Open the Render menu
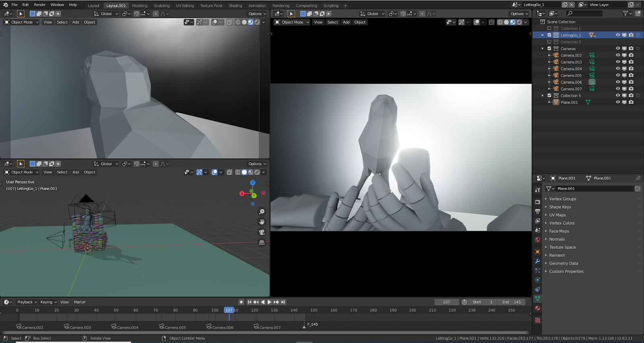This screenshot has height=343, width=644. [40, 5]
